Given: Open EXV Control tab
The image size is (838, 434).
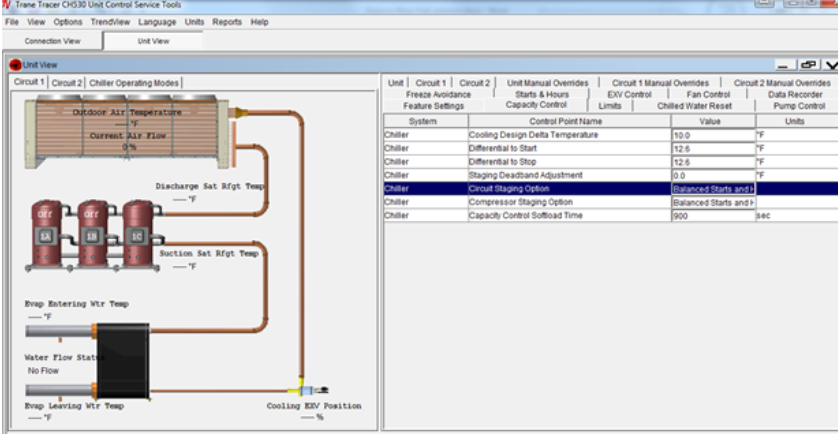Looking at the screenshot, I should pyautogui.click(x=630, y=95).
